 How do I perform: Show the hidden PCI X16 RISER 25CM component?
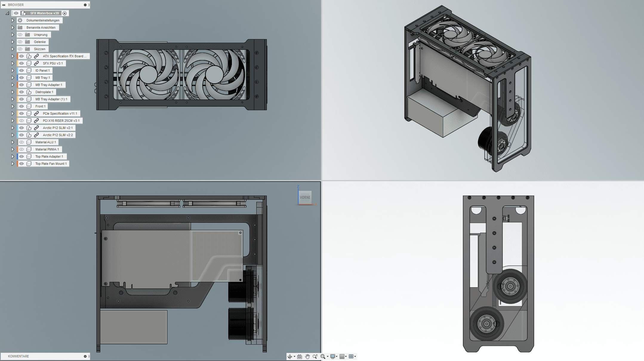(21, 121)
